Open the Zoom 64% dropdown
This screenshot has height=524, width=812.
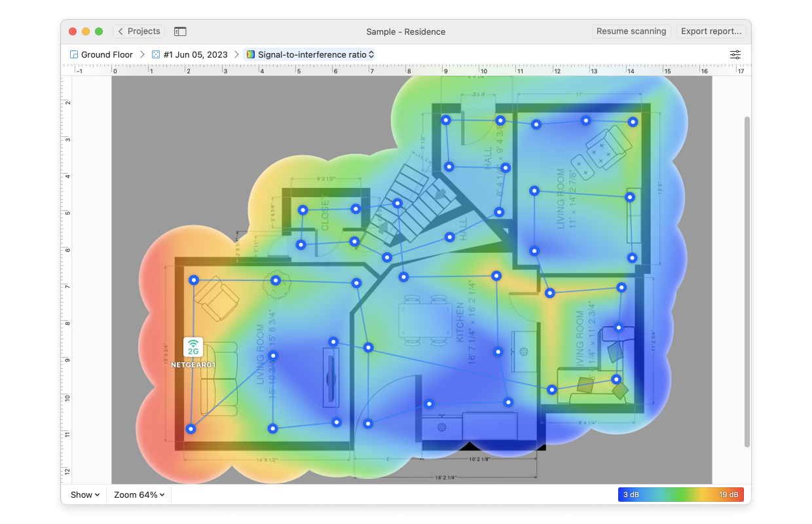[138, 495]
